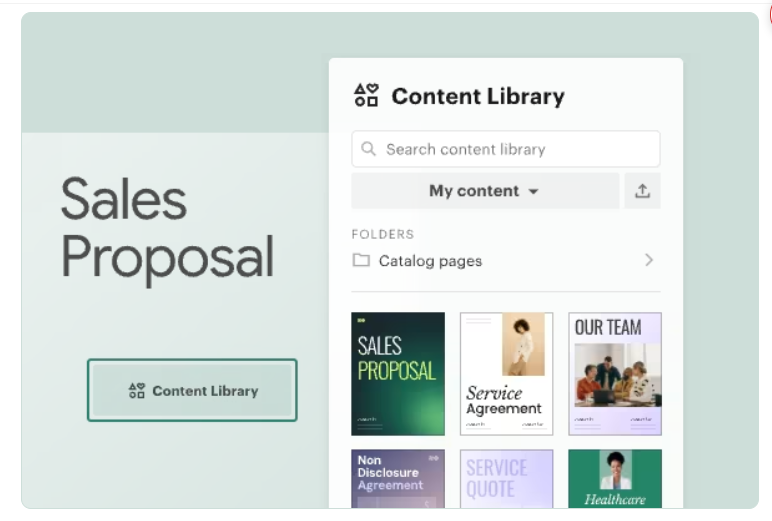Select the Service Agreement template thumbnail
Image resolution: width=772 pixels, height=521 pixels.
pos(507,374)
